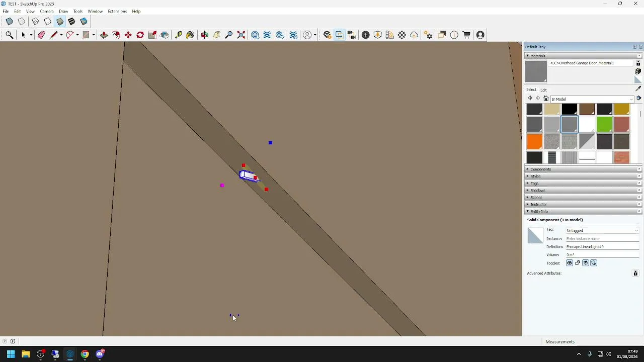Toggle Enscape live updates button

[x=340, y=35]
